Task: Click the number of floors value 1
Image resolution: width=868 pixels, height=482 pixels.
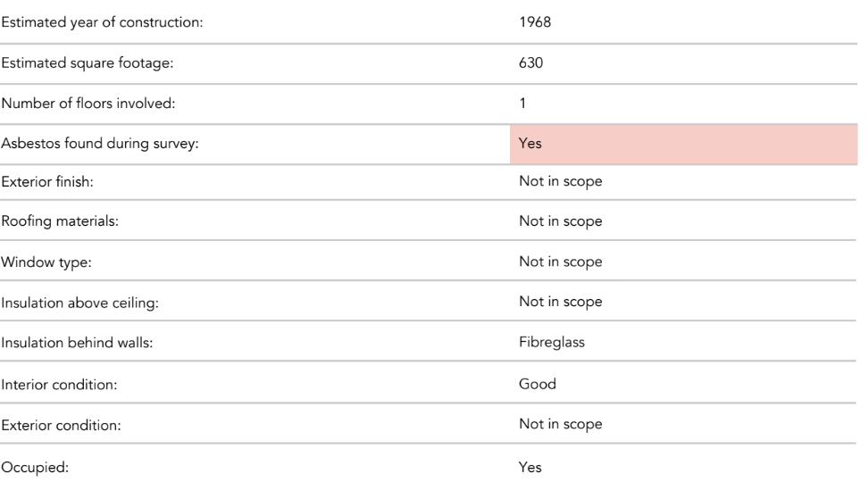Action: [x=522, y=104]
